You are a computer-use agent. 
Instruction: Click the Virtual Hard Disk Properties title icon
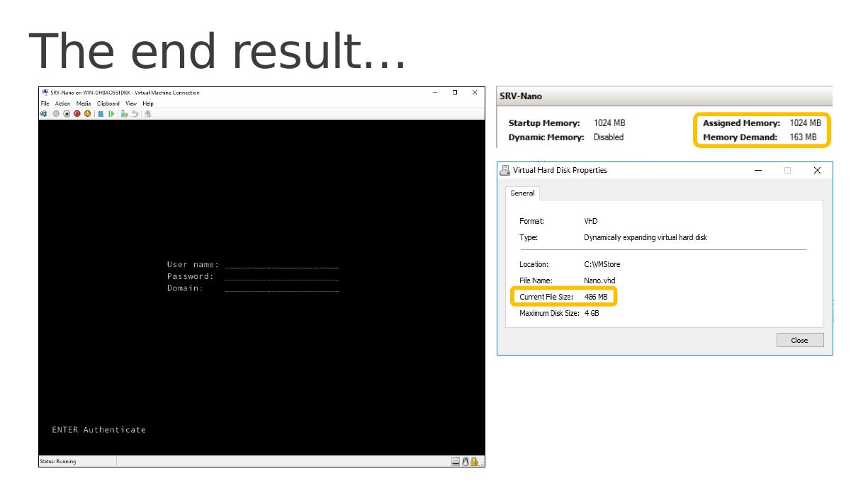click(x=505, y=170)
